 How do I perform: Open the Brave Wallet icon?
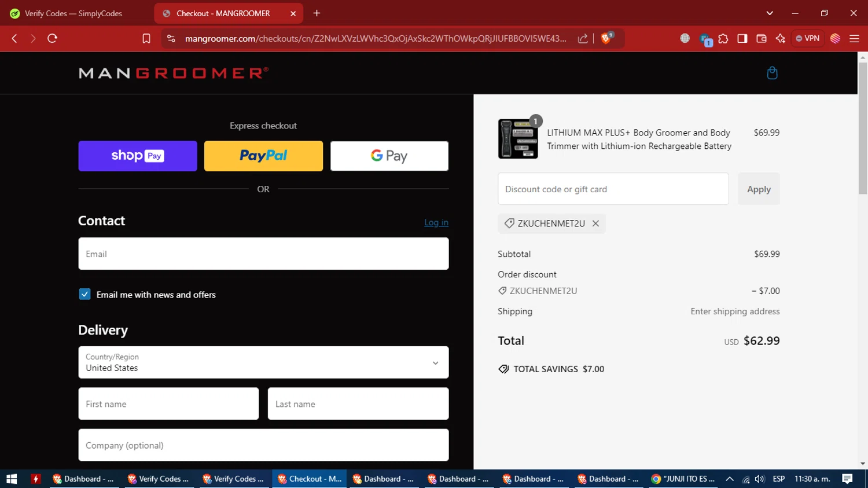tap(762, 38)
